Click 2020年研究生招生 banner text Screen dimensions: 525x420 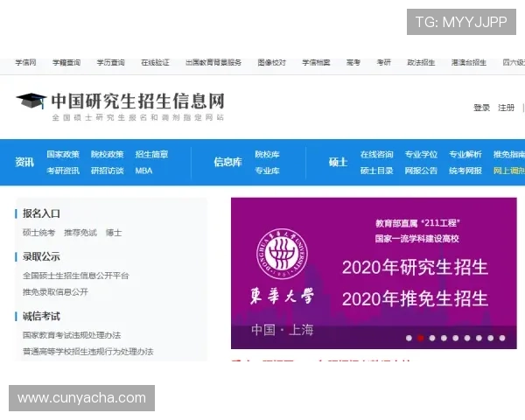click(415, 268)
